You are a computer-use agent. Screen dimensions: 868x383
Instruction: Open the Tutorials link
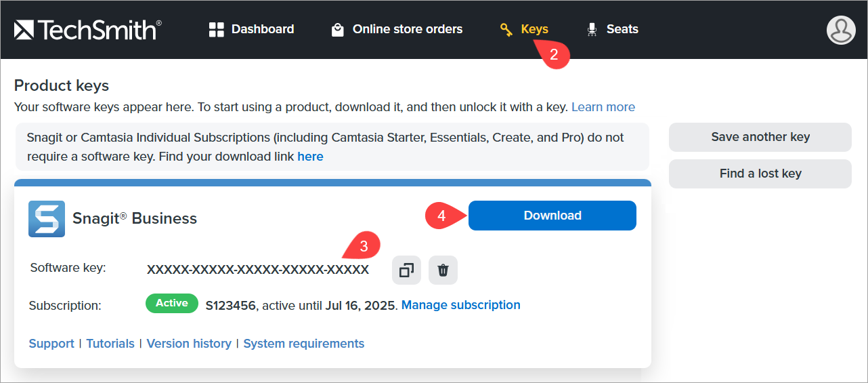(x=110, y=344)
